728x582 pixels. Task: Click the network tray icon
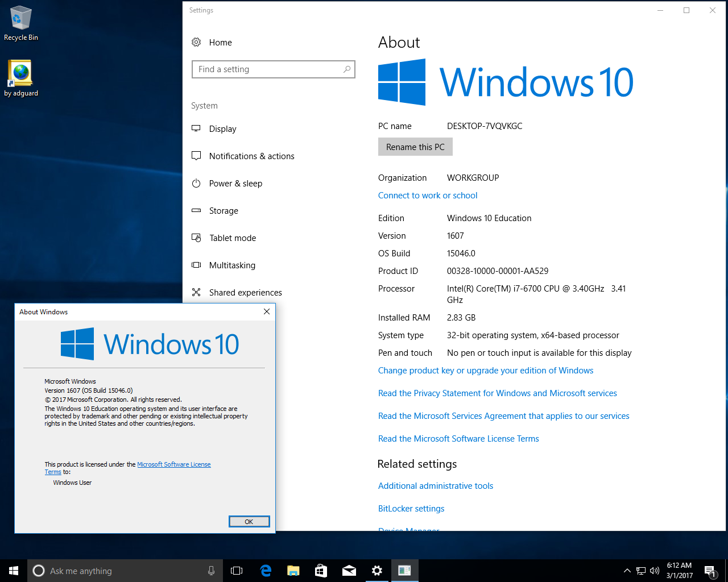[x=641, y=571]
